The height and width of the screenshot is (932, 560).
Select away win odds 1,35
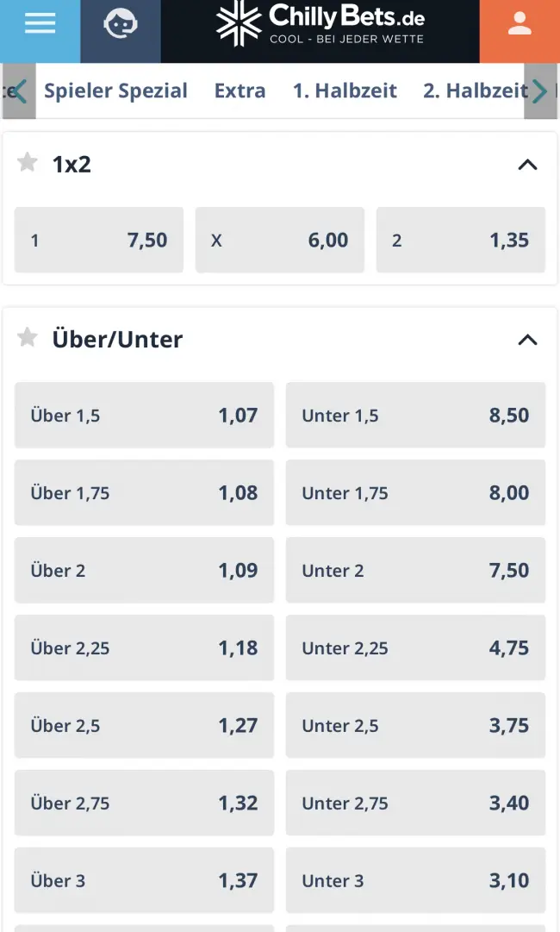(461, 241)
